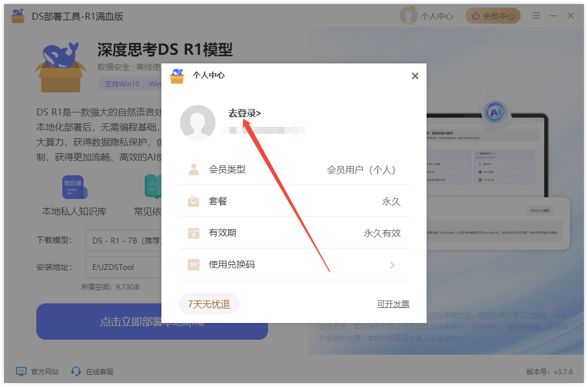Screen dimensions: 588x387
Task: Click the 有效期 label
Action: pyautogui.click(x=223, y=233)
